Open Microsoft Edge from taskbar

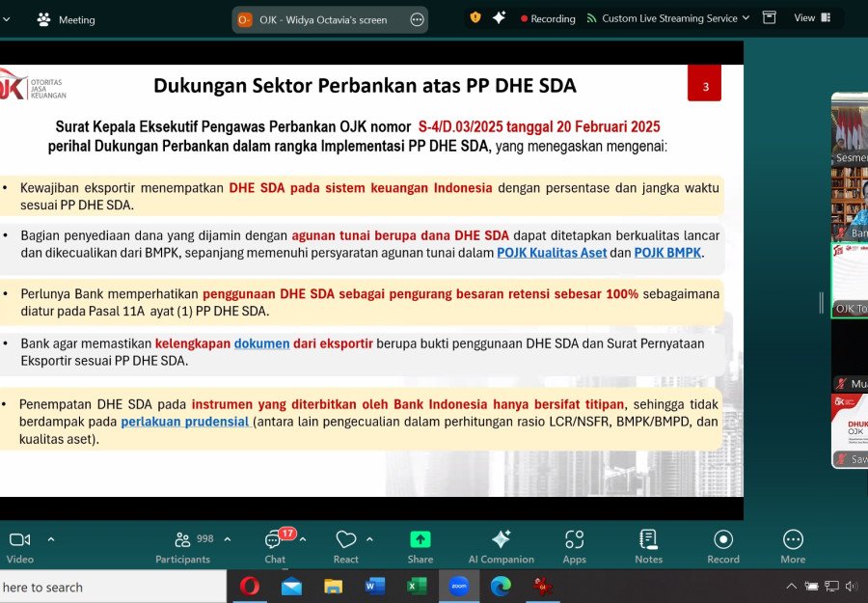[501, 587]
